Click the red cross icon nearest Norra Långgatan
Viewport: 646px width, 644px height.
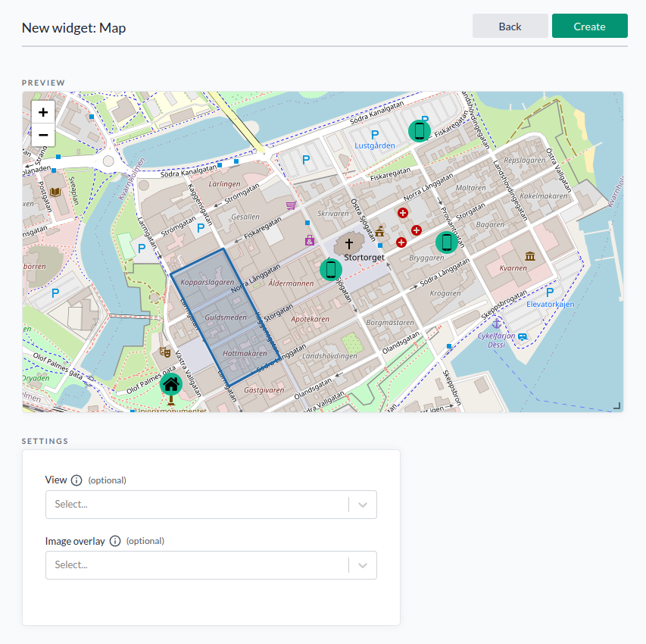[403, 213]
